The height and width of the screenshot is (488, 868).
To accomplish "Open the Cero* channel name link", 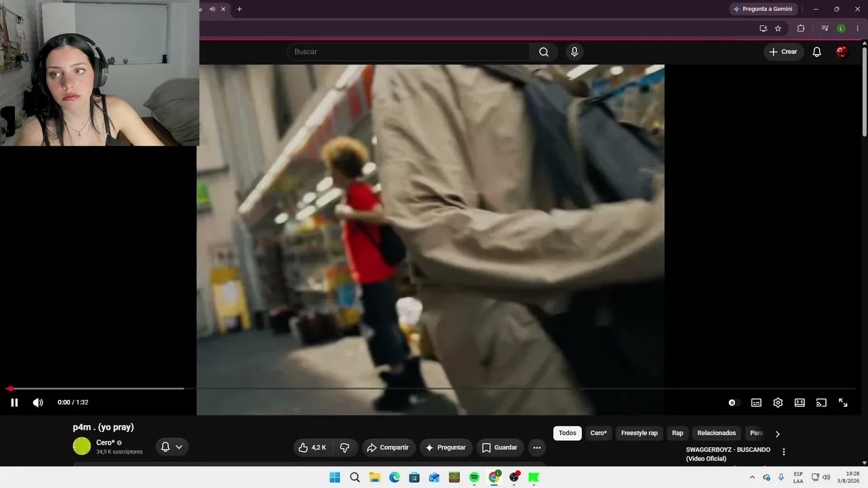I will click(105, 443).
